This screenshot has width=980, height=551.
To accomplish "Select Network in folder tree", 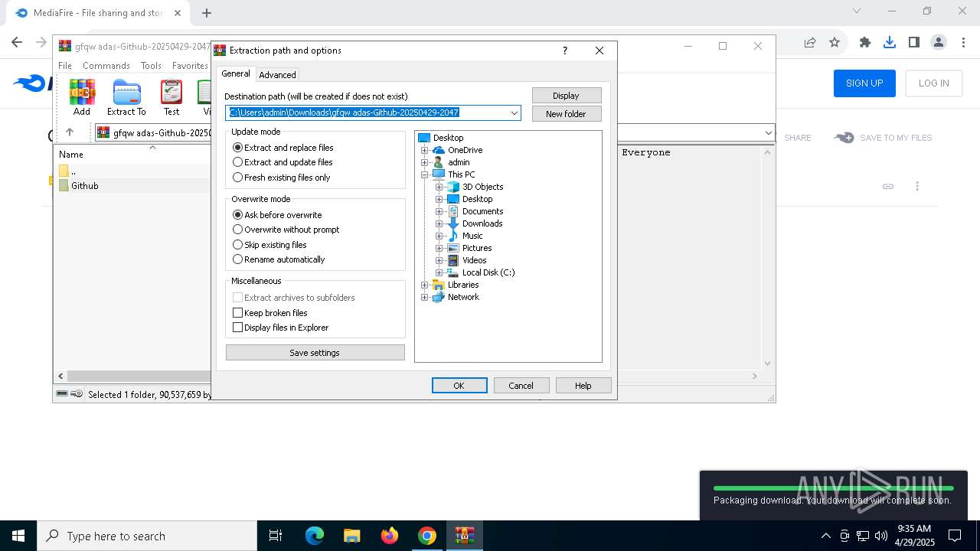I will point(463,297).
